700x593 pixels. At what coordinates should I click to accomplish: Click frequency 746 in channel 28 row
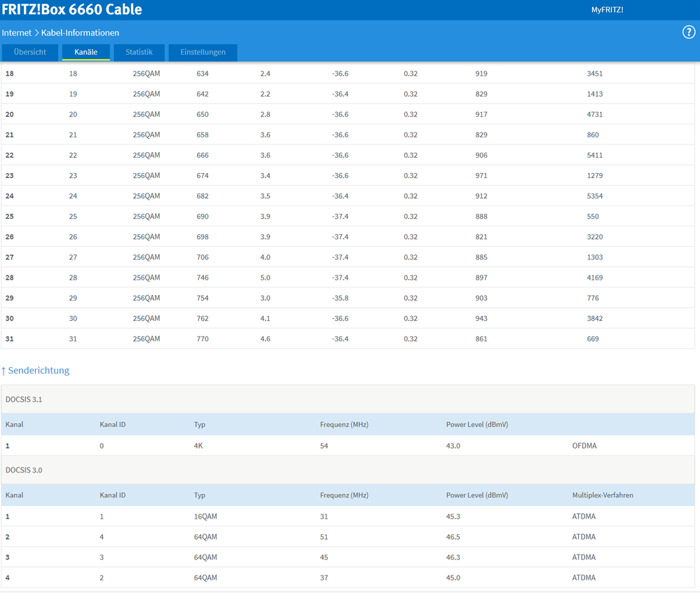click(203, 278)
